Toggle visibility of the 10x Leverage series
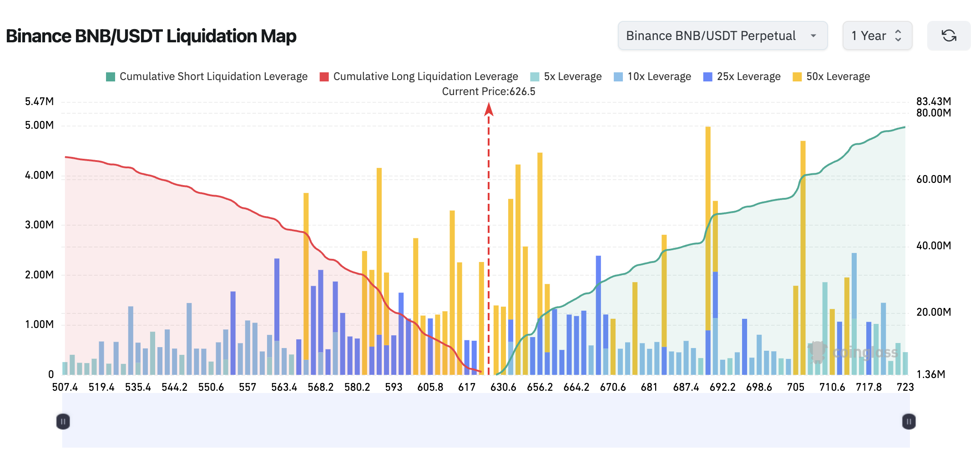The image size is (980, 464). 652,76
